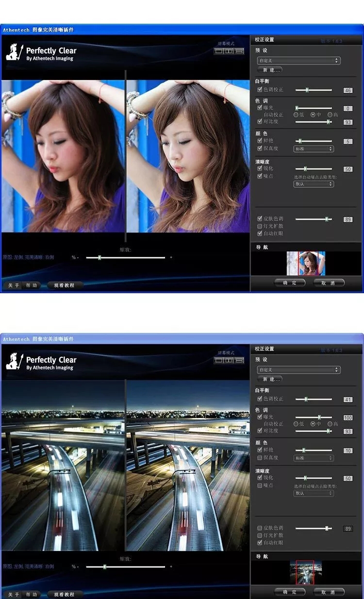The image size is (364, 599).
Task: Select single-pane screen mode icon in highway window
Action: 219,360
